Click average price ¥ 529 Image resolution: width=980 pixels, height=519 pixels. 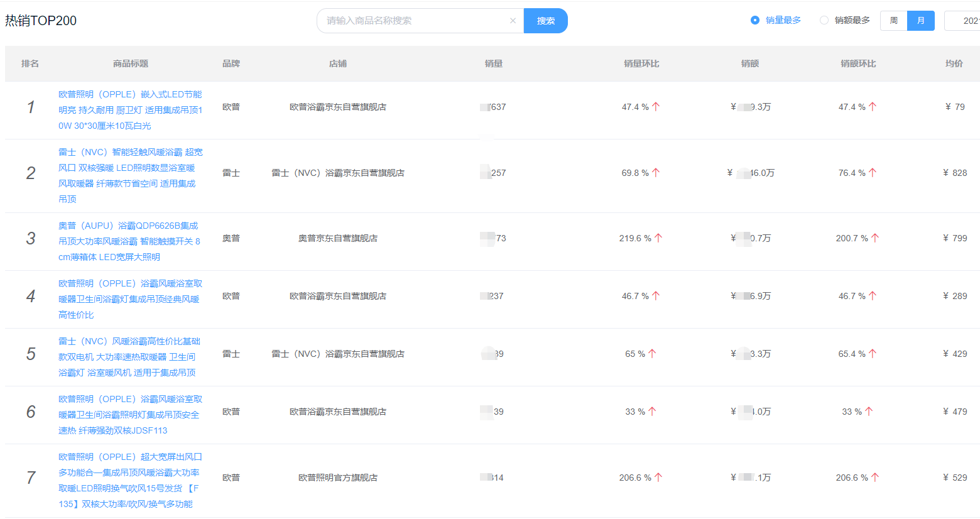(x=955, y=478)
